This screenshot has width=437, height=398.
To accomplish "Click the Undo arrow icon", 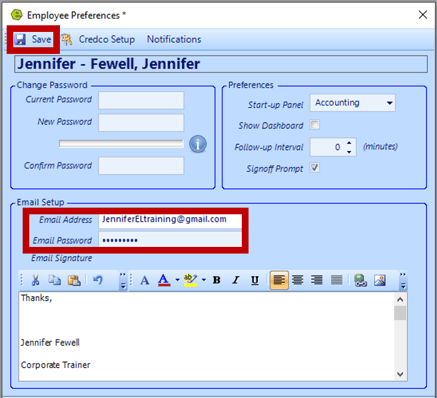I will pos(97,280).
